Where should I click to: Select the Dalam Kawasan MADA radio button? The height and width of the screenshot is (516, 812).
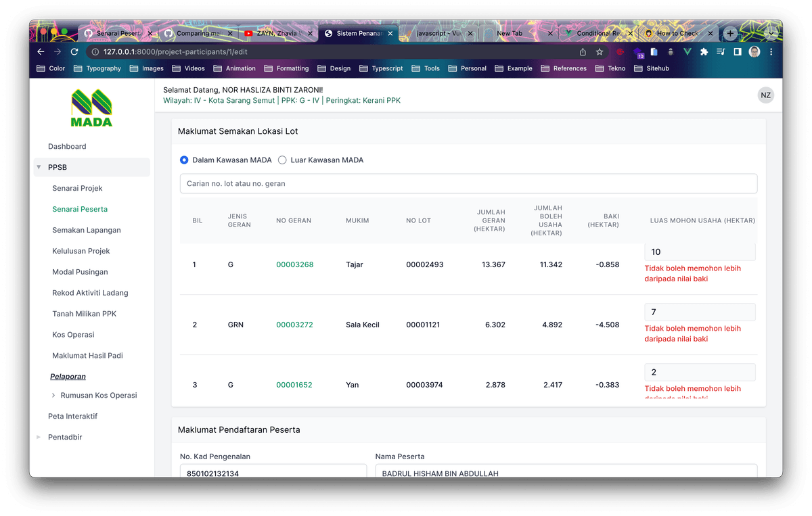point(184,160)
